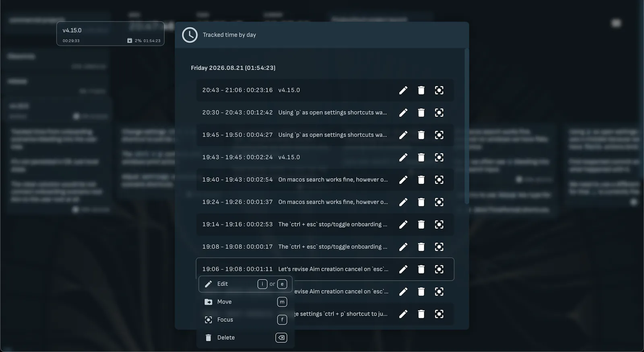Click the modal's vertical scrollbar
The height and width of the screenshot is (352, 644).
tap(467, 126)
